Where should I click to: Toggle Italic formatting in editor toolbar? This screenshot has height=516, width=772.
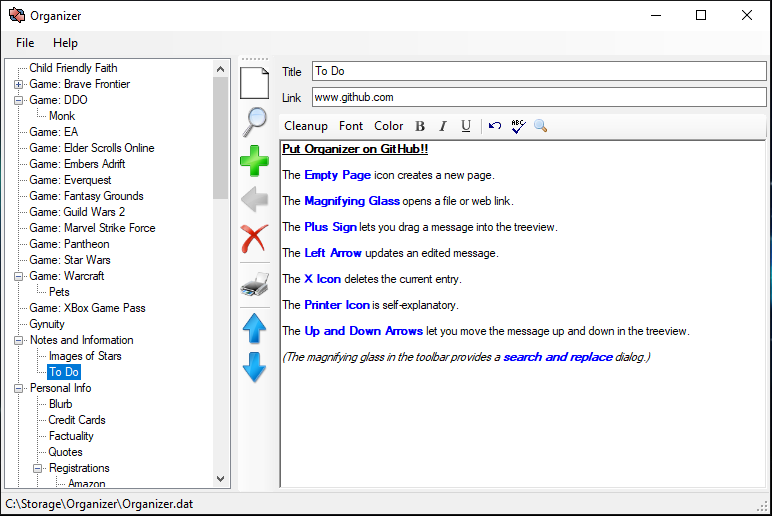point(443,127)
